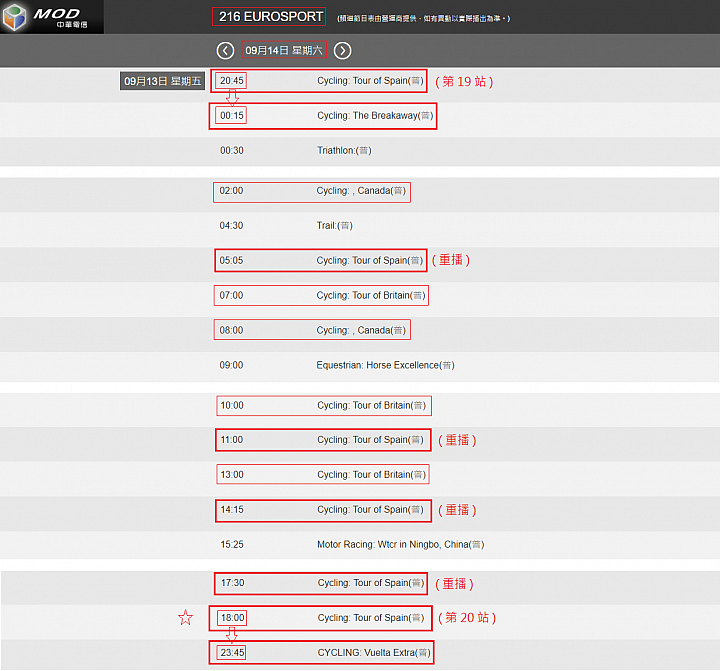
Task: Click the 00:15 time label
Action: pos(231,115)
